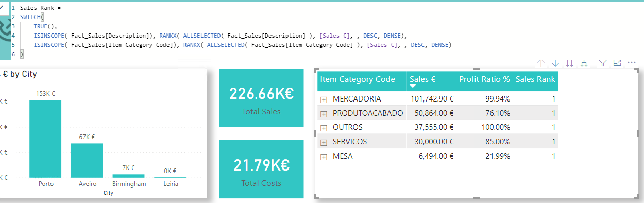The width and height of the screenshot is (644, 203).
Task: Click the 67K € data label
Action: point(87,137)
